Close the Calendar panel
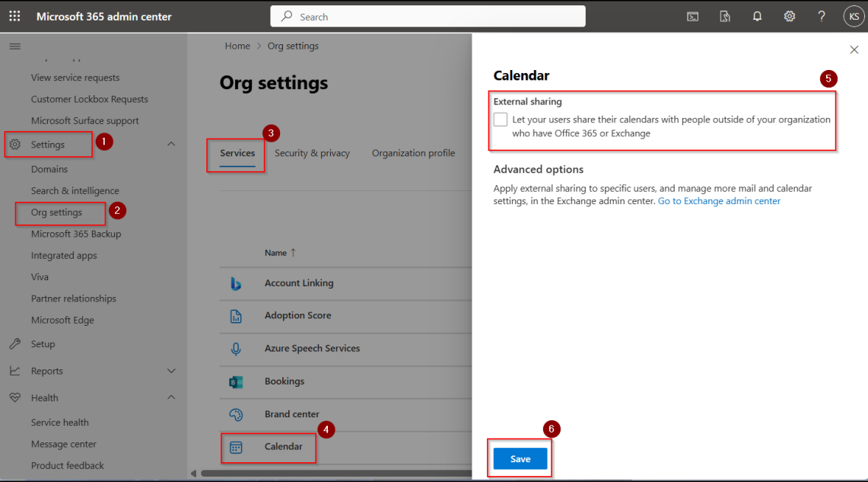Screen dimensions: 868x482 point(854,49)
